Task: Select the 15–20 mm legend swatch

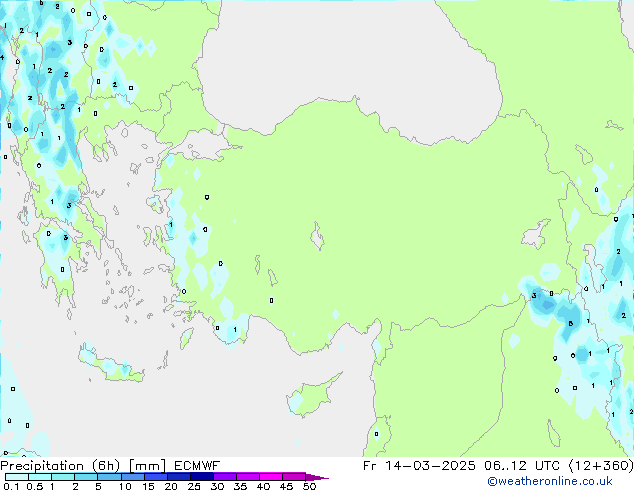Action: [155, 477]
